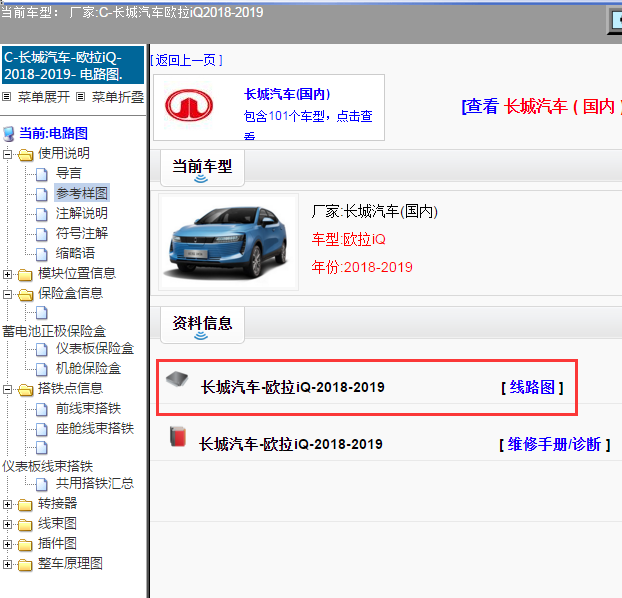The height and width of the screenshot is (598, 622).
Task: Select the 当前车型 tab
Action: 202,168
